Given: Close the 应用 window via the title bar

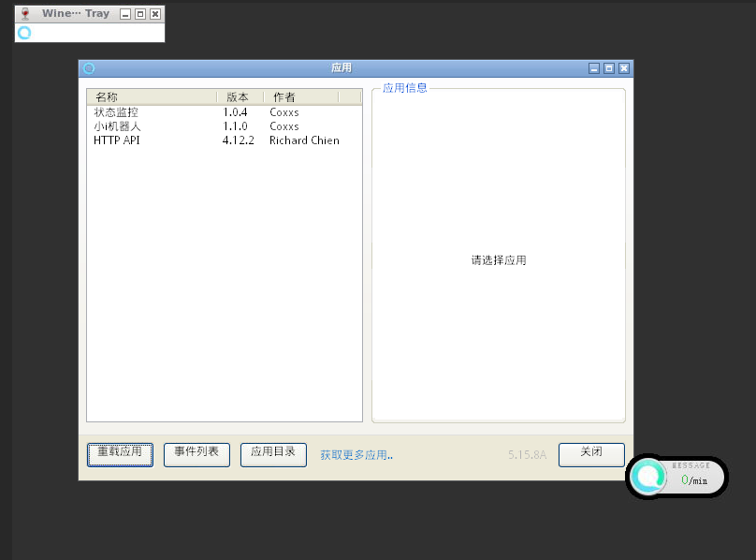Looking at the screenshot, I should tap(624, 68).
